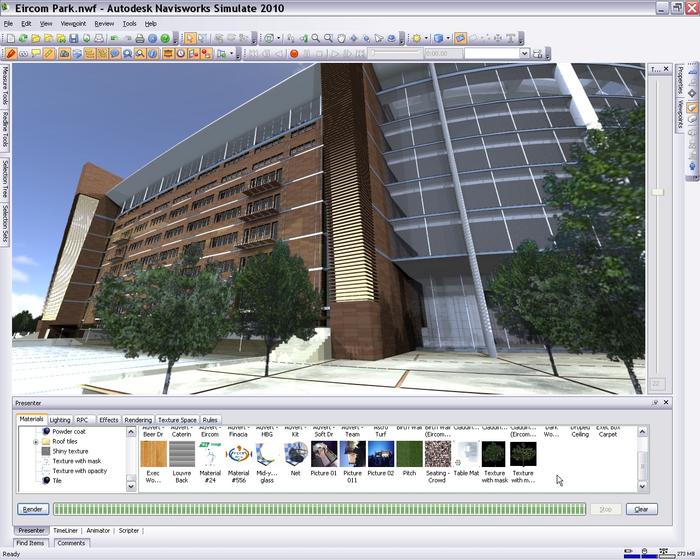Select the Pitch material thumbnail
The width and height of the screenshot is (700, 560).
(408, 457)
